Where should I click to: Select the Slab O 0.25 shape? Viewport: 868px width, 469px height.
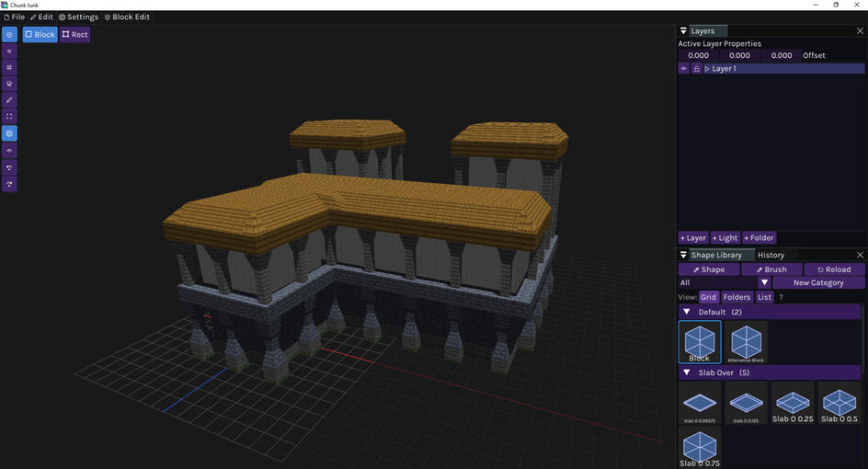[793, 403]
